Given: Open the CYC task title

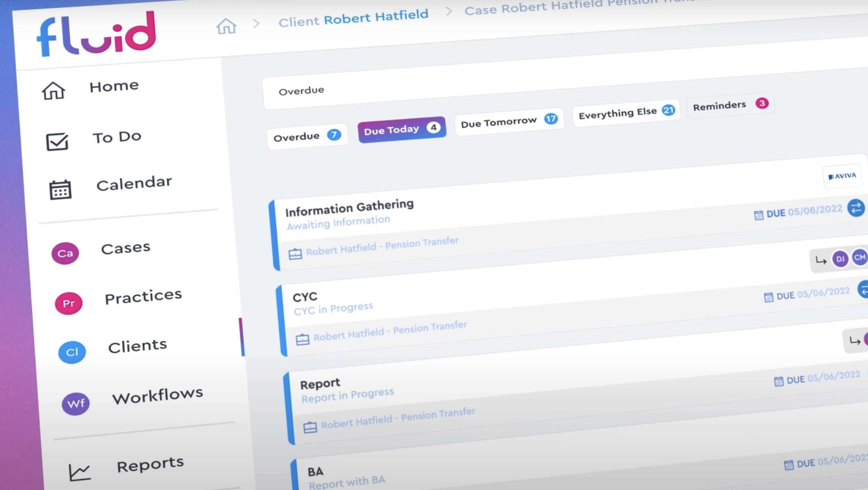Looking at the screenshot, I should [305, 297].
